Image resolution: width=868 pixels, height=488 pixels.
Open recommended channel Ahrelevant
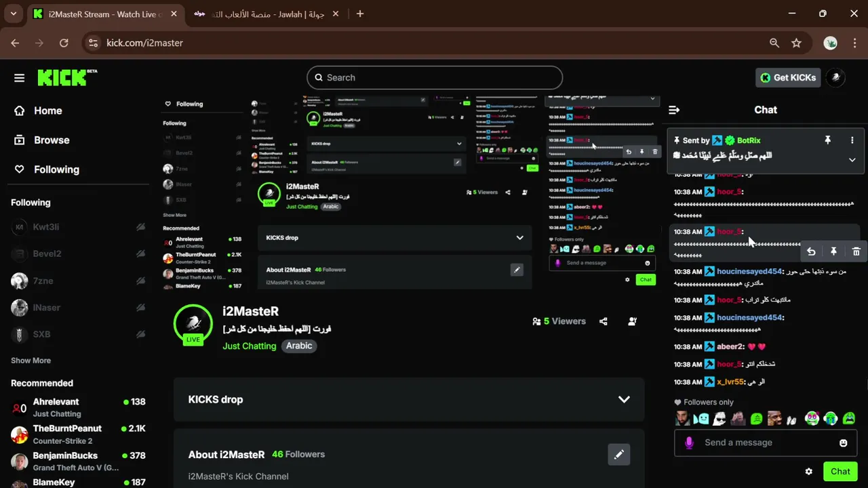79,407
